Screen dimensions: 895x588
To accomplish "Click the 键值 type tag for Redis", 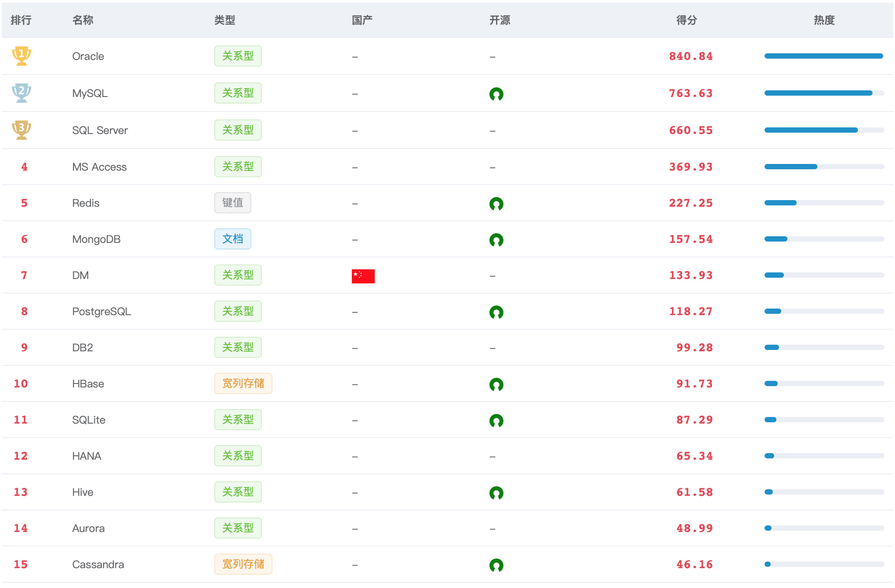I will pyautogui.click(x=232, y=203).
